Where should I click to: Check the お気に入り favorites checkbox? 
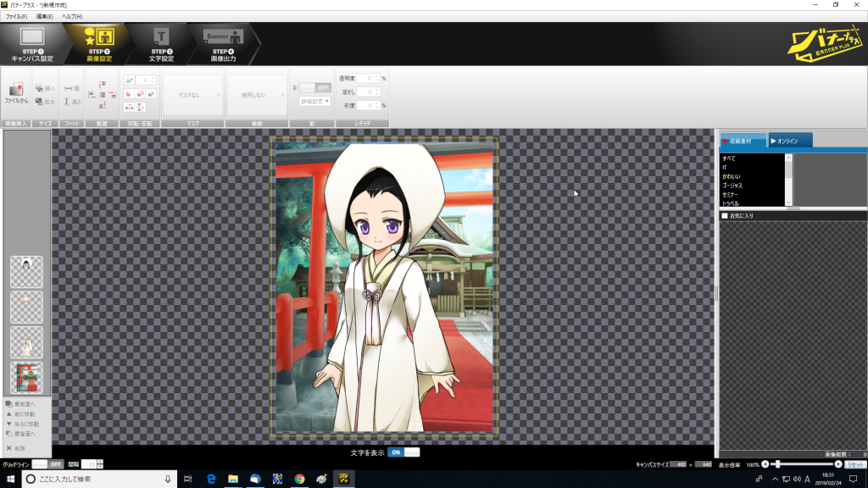click(724, 216)
